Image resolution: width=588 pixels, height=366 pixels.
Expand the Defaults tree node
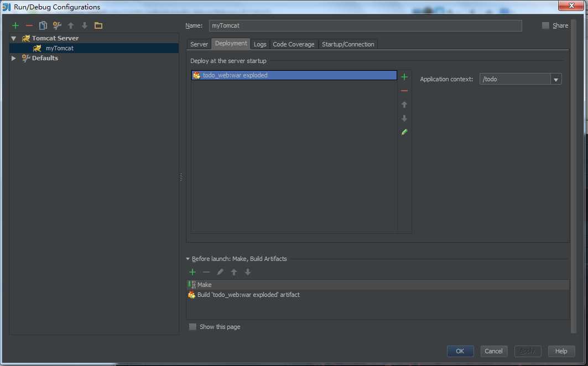tap(14, 58)
